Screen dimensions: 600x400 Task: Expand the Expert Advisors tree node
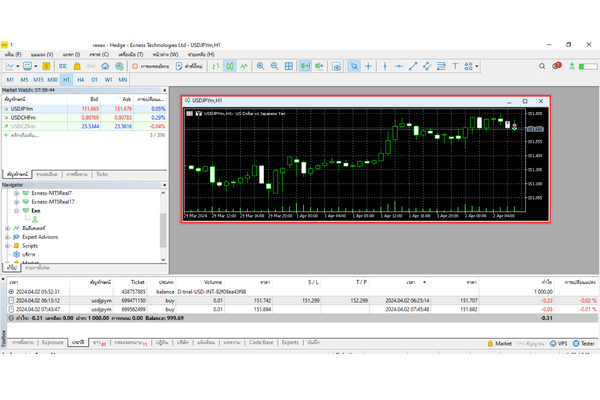click(x=7, y=236)
